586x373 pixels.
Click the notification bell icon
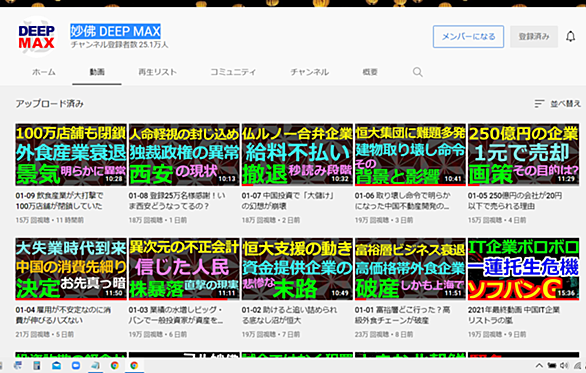[x=570, y=37]
